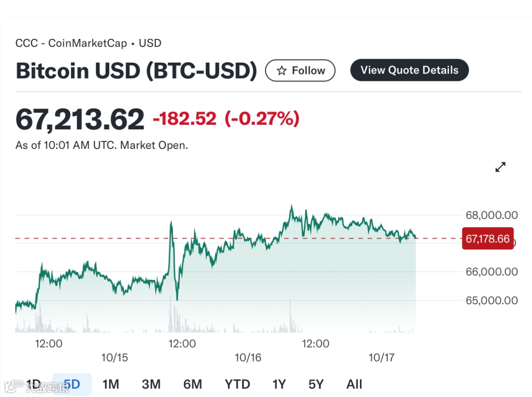View the 1Y chart range

[279, 384]
